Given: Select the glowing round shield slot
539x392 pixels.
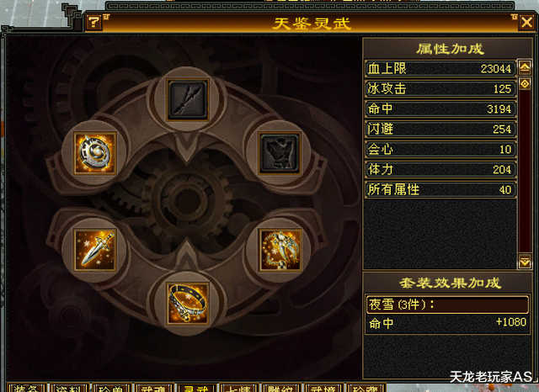Looking at the screenshot, I should click(x=95, y=153).
